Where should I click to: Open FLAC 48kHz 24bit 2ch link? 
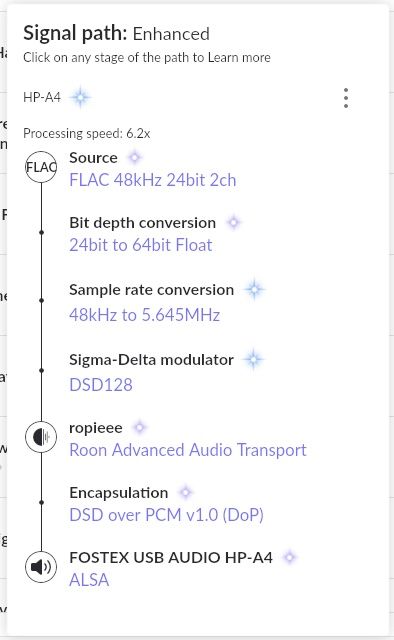coord(153,180)
